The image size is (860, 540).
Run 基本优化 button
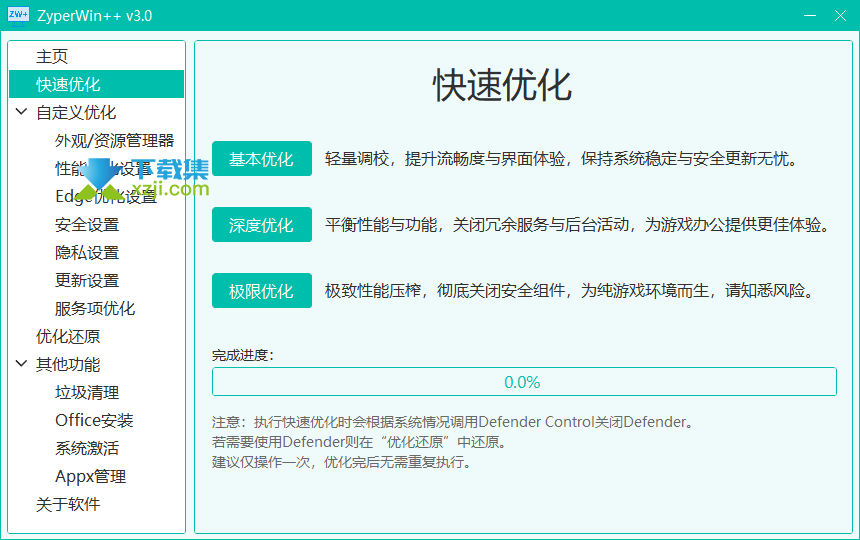coord(262,159)
